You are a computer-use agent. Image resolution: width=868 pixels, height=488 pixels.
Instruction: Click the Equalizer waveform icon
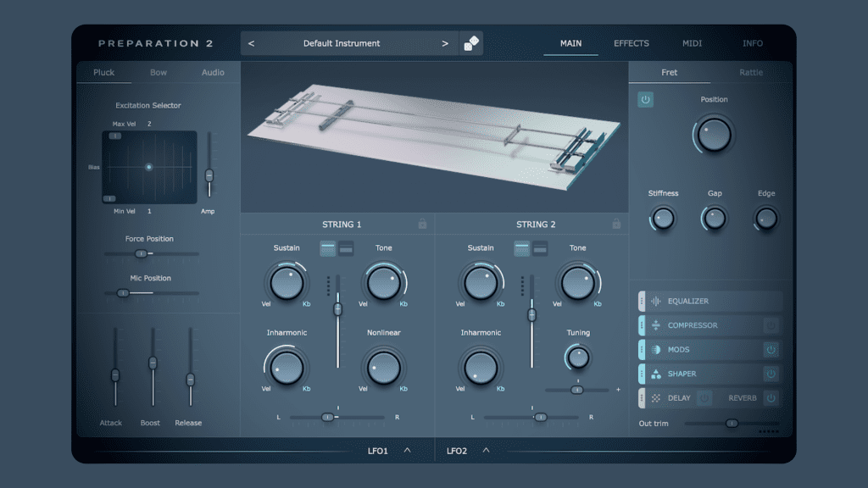click(x=655, y=302)
